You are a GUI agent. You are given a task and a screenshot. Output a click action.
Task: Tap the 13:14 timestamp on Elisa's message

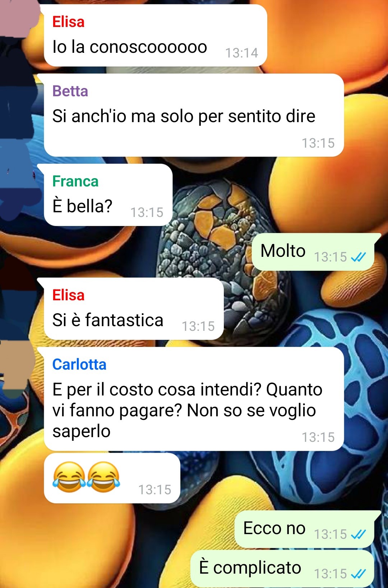(241, 53)
